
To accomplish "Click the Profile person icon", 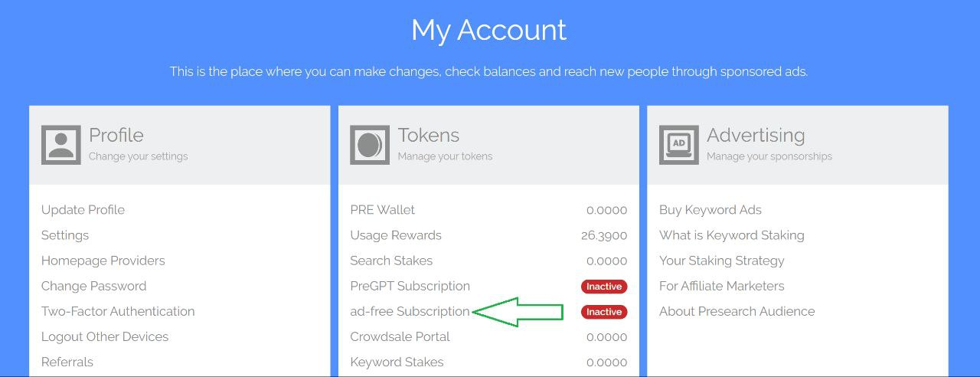I will [x=60, y=145].
